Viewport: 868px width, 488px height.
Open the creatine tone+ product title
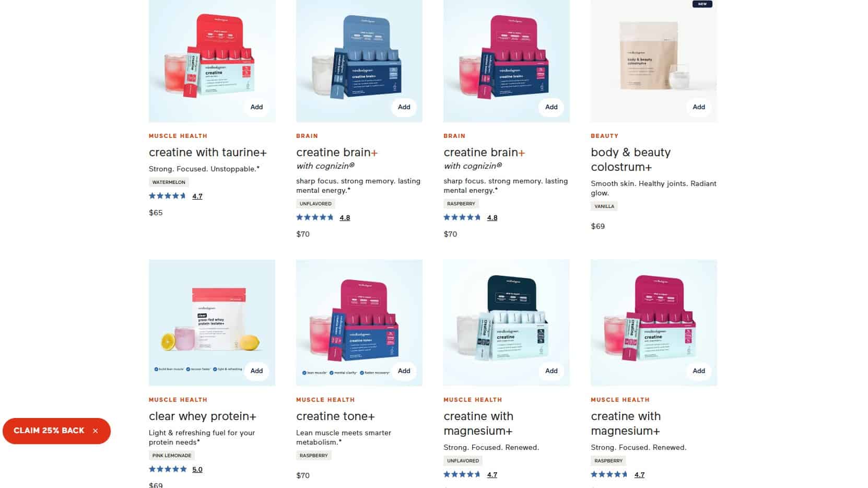pyautogui.click(x=335, y=416)
